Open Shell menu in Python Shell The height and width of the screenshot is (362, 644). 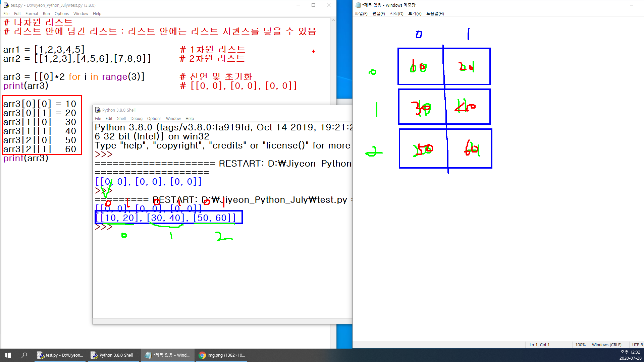click(121, 119)
